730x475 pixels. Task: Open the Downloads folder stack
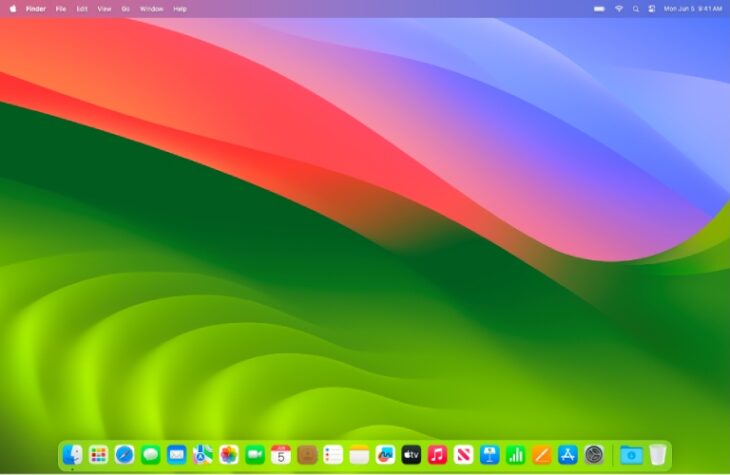click(631, 455)
